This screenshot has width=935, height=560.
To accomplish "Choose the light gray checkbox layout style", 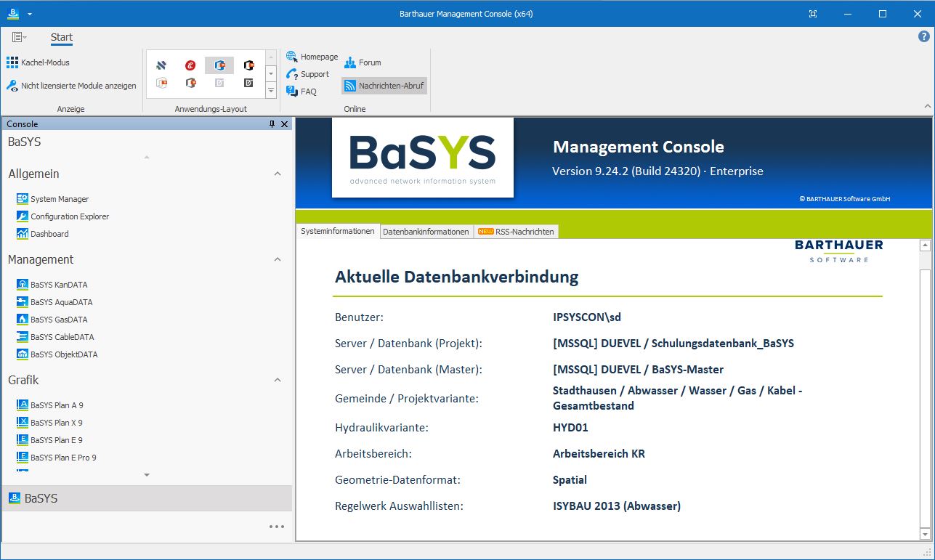I will [x=219, y=83].
